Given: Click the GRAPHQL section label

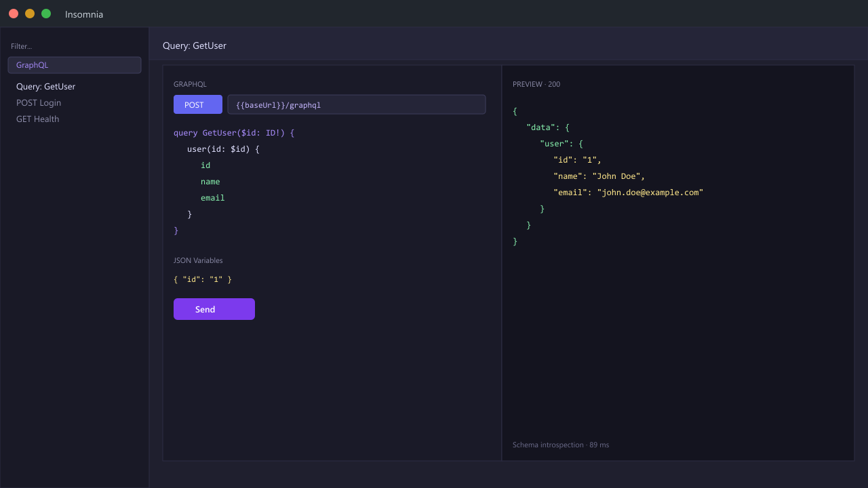Looking at the screenshot, I should coord(190,84).
